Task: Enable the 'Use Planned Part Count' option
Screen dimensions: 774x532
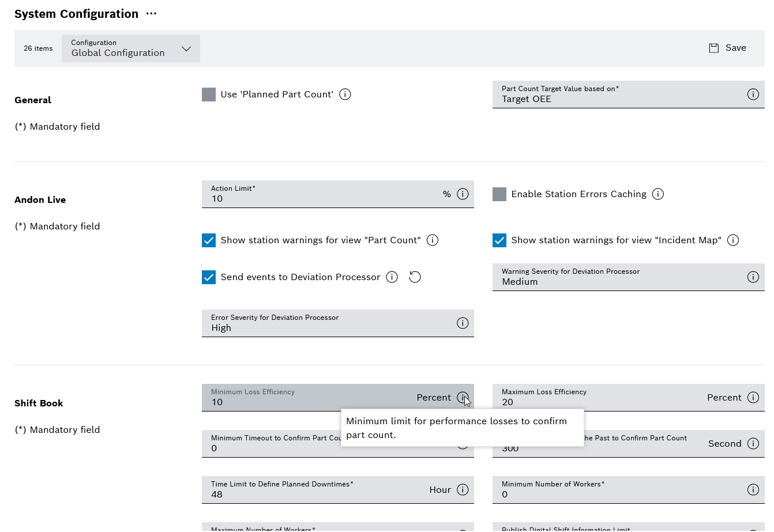Action: point(209,94)
